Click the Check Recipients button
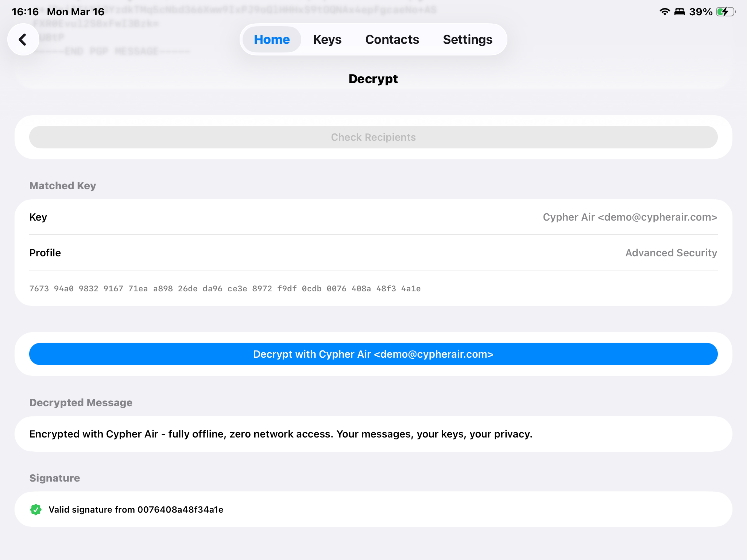This screenshot has width=747, height=560. pyautogui.click(x=373, y=137)
